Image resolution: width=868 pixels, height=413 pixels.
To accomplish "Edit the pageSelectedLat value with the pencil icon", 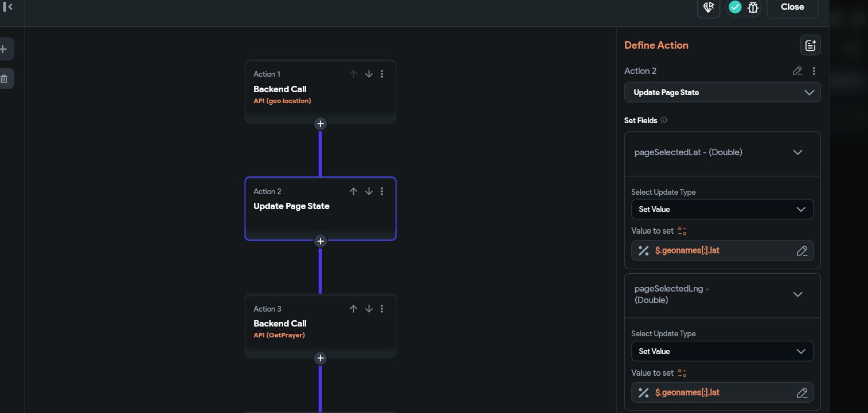I will pos(802,251).
